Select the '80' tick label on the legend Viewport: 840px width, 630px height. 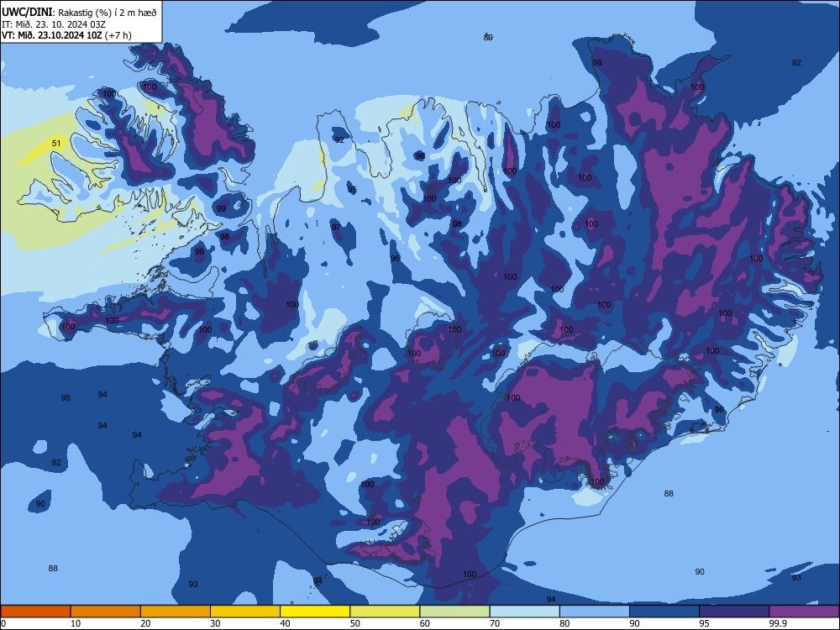pyautogui.click(x=564, y=623)
